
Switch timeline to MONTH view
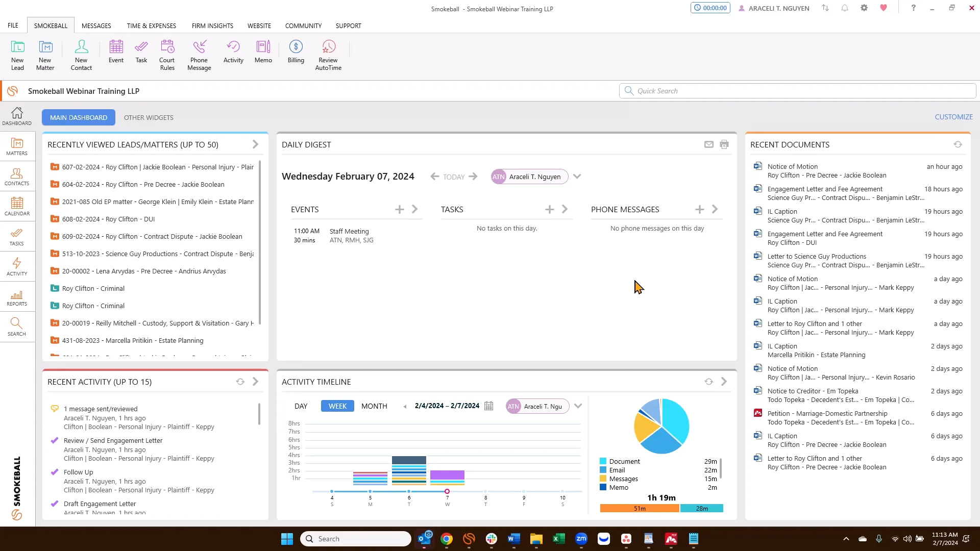[x=374, y=406]
